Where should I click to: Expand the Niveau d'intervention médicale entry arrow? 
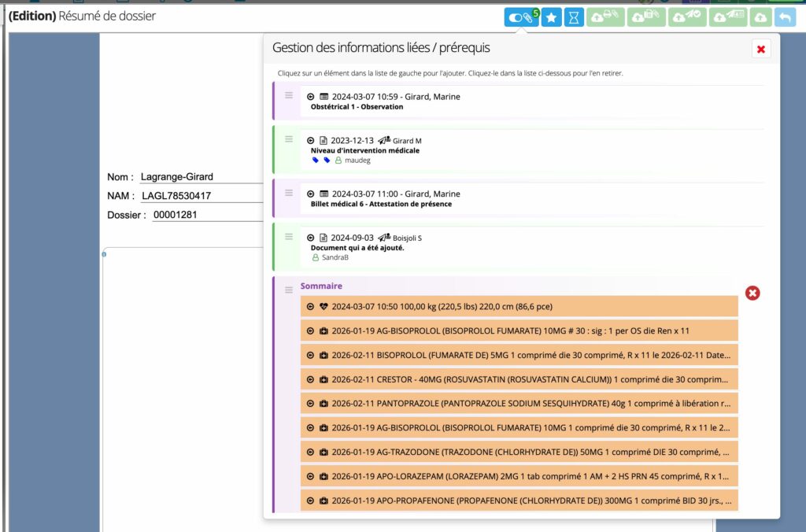coord(311,141)
